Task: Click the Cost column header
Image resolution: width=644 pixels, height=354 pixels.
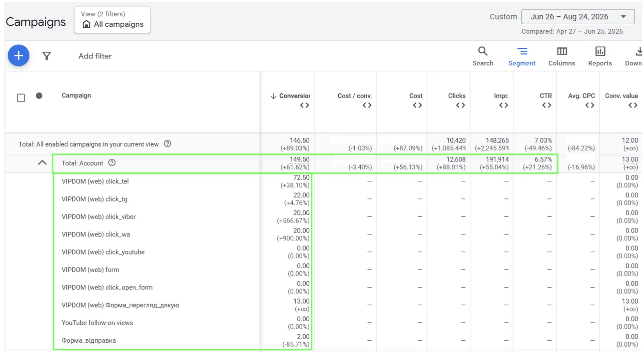Action: pyautogui.click(x=416, y=96)
